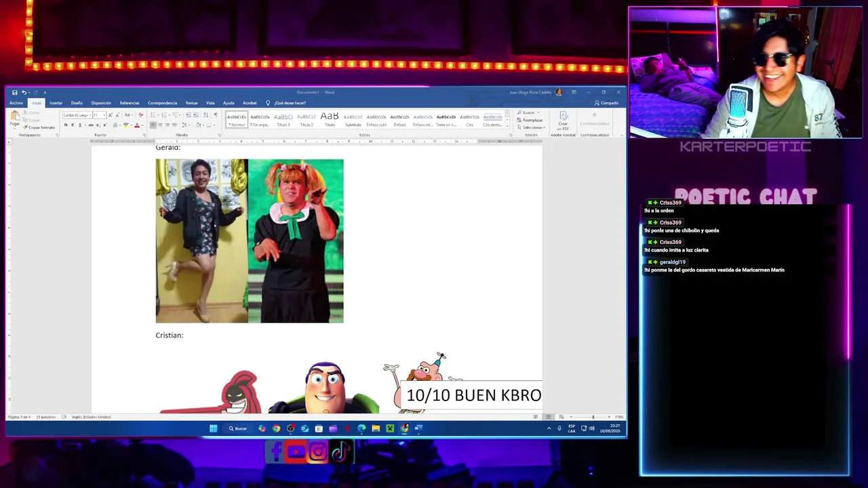Open the Buscar dropdown arrow
This screenshot has height=488, width=868.
538,113
